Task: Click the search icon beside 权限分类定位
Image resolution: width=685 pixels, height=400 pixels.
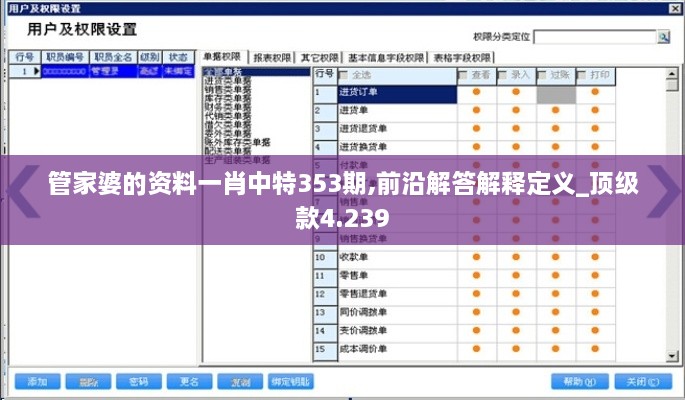Action: 663,37
